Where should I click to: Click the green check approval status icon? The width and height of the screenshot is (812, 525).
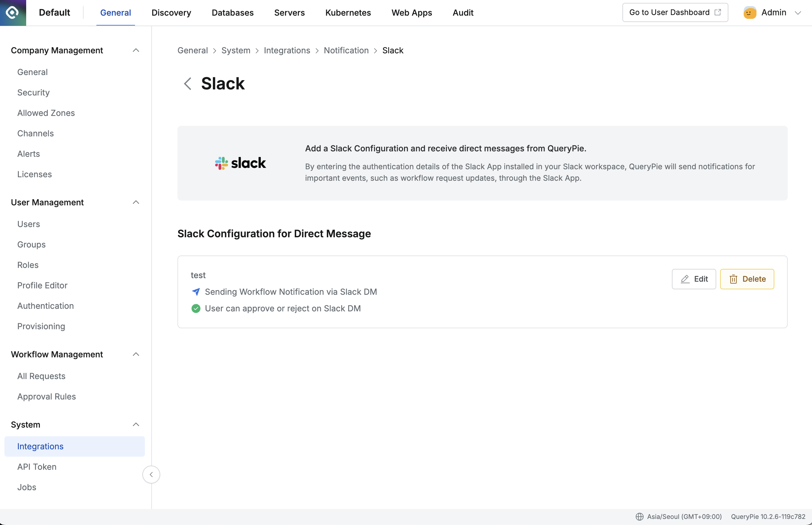pyautogui.click(x=196, y=308)
